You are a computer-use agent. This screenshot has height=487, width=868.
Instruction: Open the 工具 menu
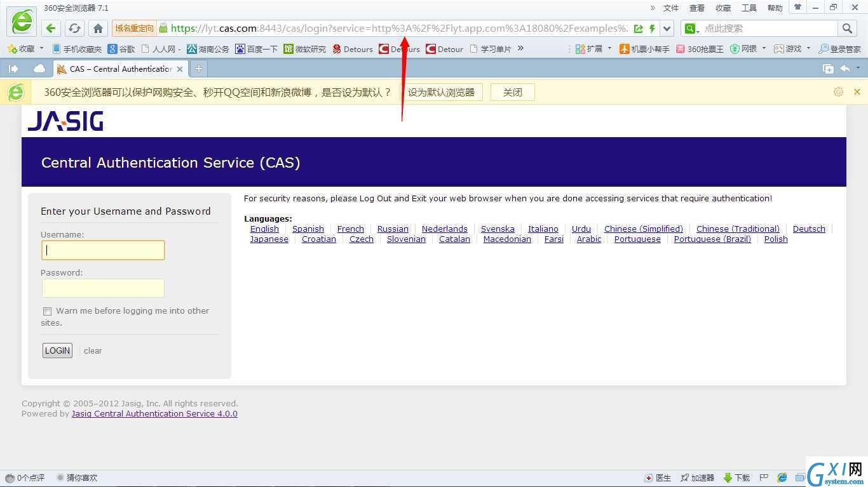click(749, 8)
